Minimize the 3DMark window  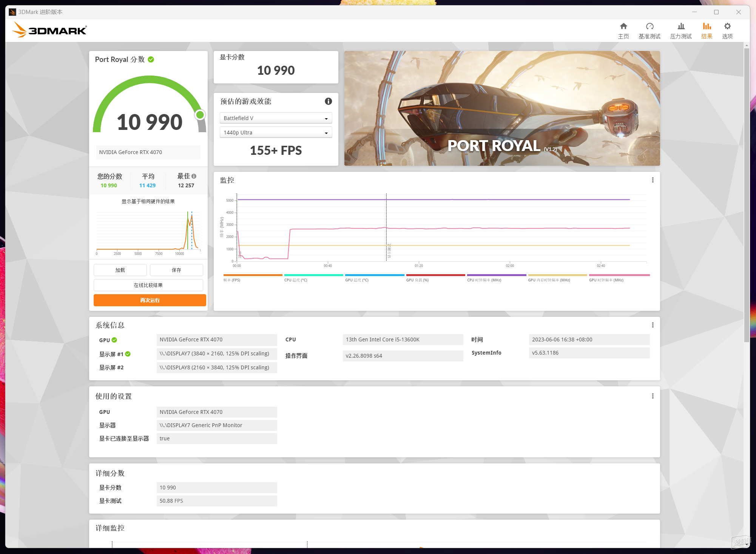[694, 12]
